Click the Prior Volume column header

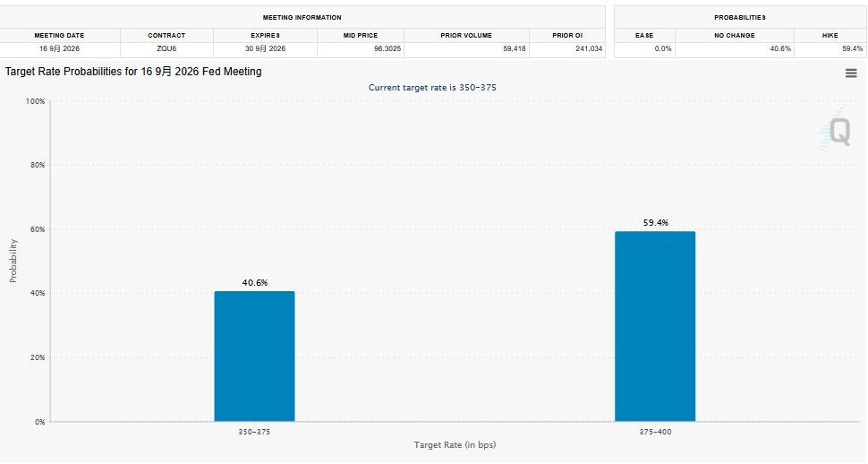pyautogui.click(x=466, y=36)
